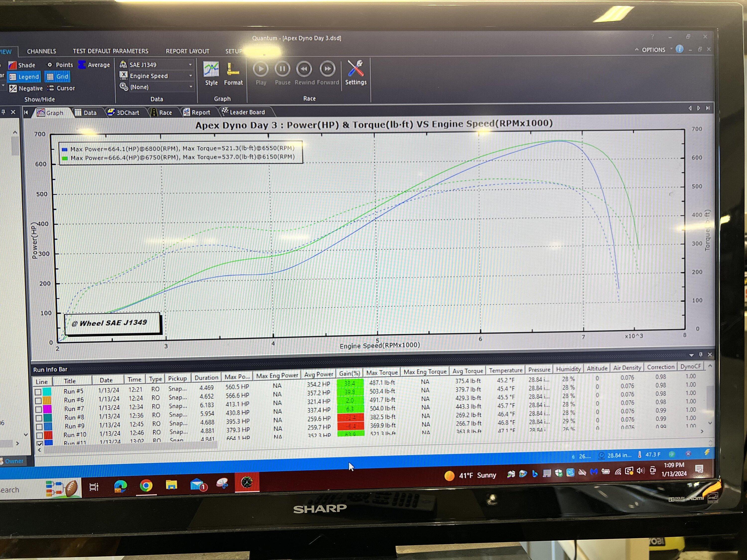747x560 pixels.
Task: Click the tab strip scroll-right arrow
Action: 699,108
